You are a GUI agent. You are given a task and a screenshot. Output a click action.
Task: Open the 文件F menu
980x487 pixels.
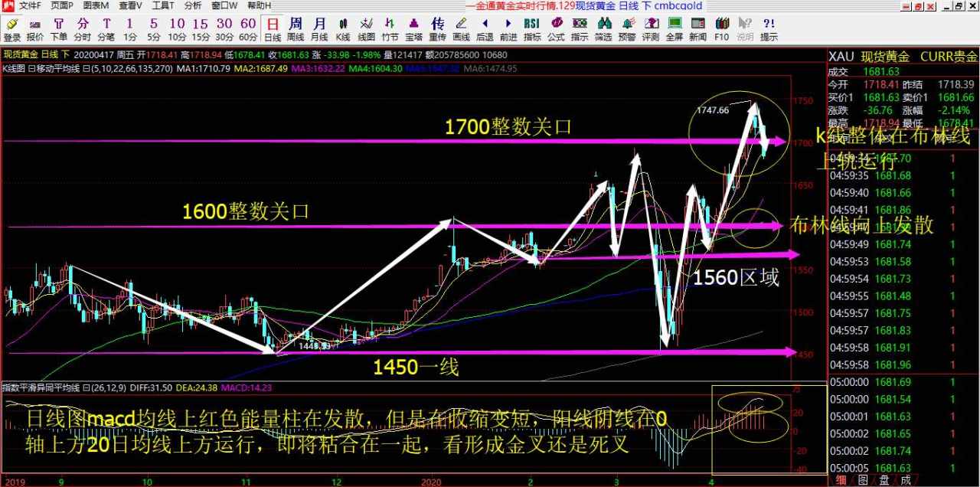pyautogui.click(x=31, y=6)
